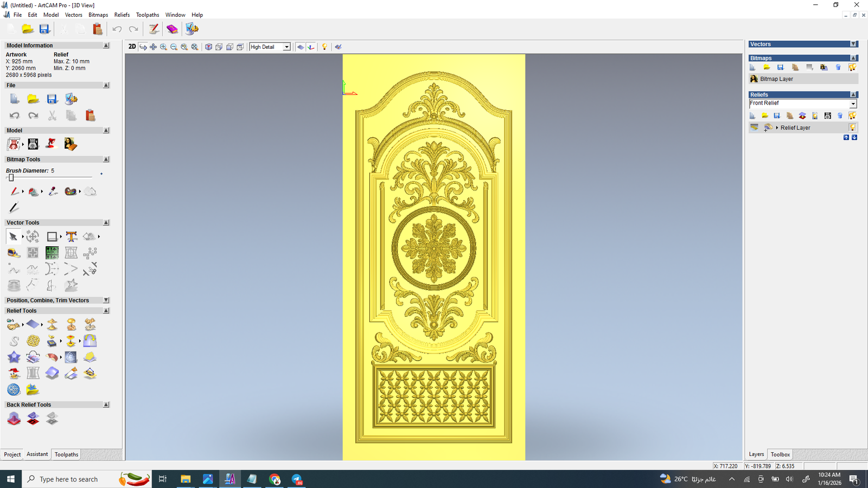Click the weave knot relief tool
The height and width of the screenshot is (488, 868).
point(33,341)
